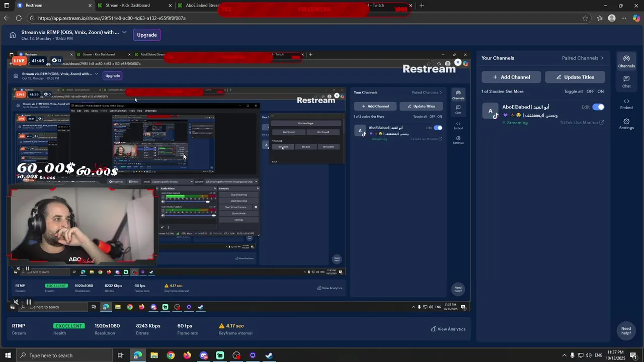644x362 pixels.
Task: Click the Need help? bubble
Action: (x=626, y=330)
